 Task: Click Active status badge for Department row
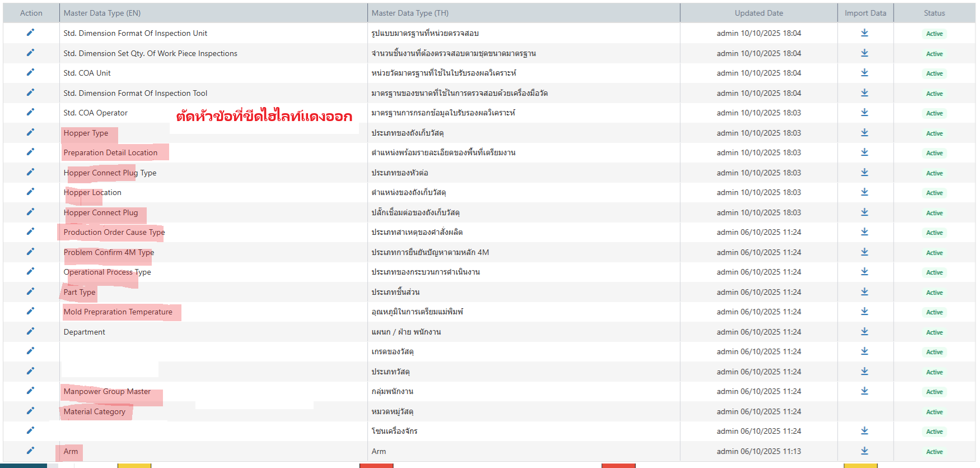(934, 332)
